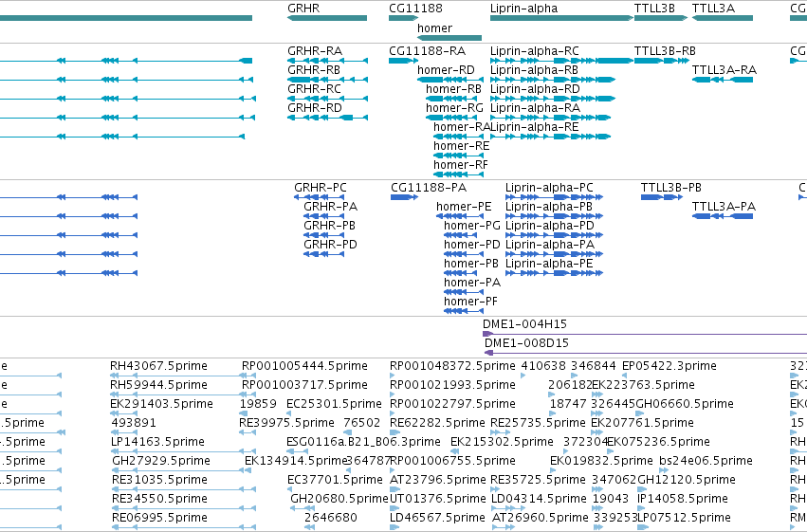807x532 pixels.
Task: Click the GRHR gene bar in the gene track
Action: (x=327, y=18)
